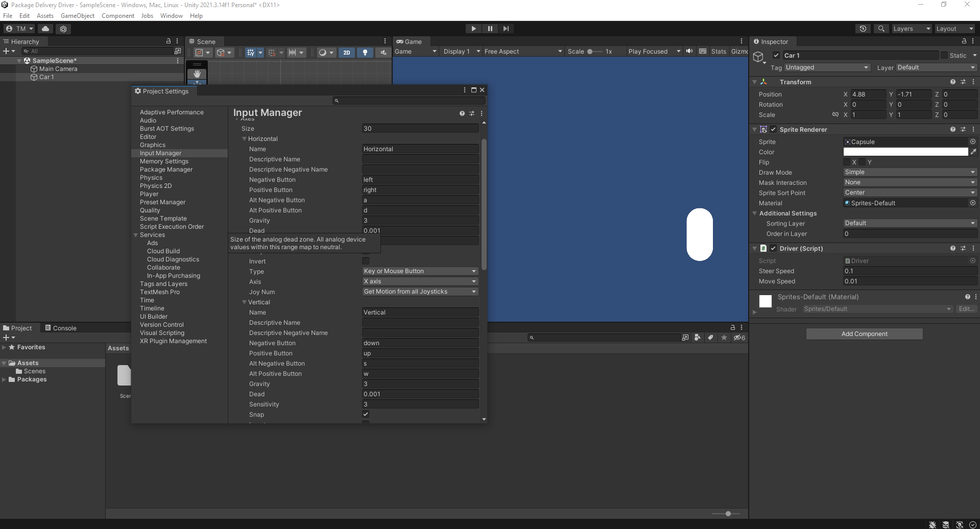Open the Color swatch of the Sprite Renderer
The image size is (980, 529).
[x=905, y=152]
